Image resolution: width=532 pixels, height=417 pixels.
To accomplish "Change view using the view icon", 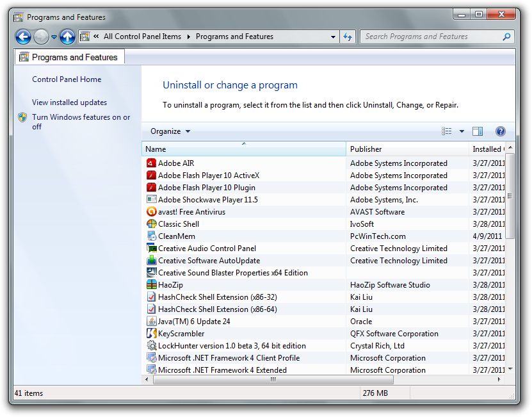I will coord(446,131).
